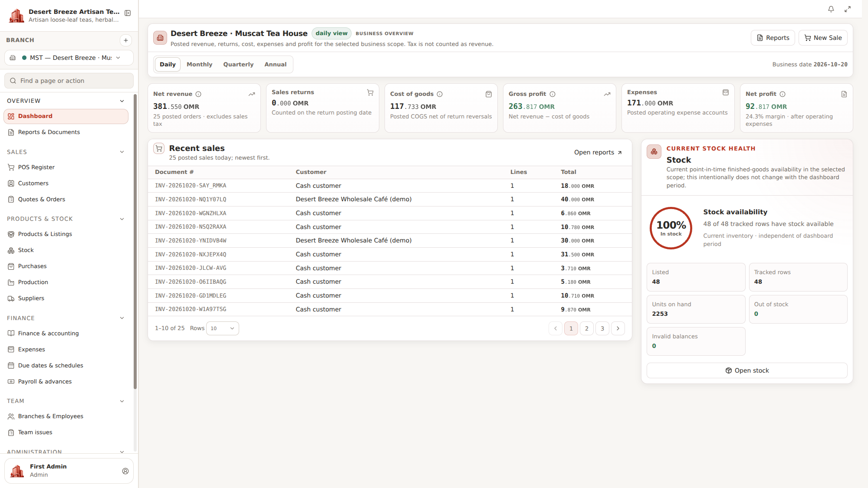Image resolution: width=868 pixels, height=488 pixels.
Task: Collapse the Finance sidebar section
Action: 122,318
